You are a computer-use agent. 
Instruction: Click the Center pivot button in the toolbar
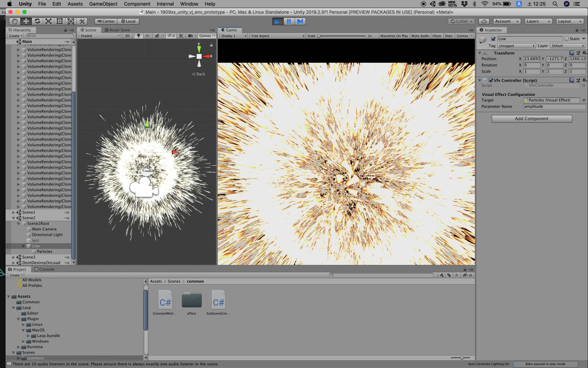[105, 21]
